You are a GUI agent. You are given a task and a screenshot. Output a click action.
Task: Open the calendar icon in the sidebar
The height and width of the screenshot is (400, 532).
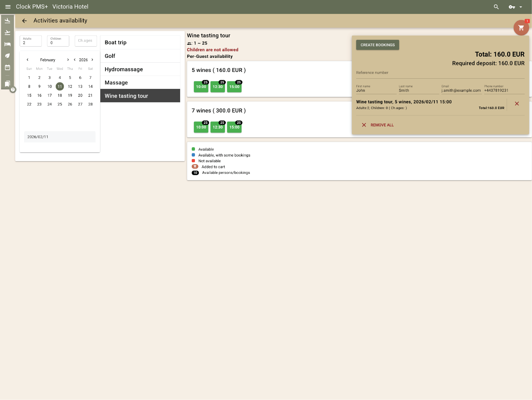7,67
